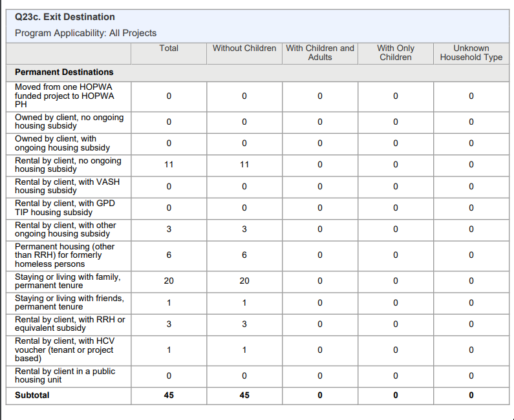
Task: Click 'Rental by client, with GPD TIP' label
Action: [x=65, y=207]
